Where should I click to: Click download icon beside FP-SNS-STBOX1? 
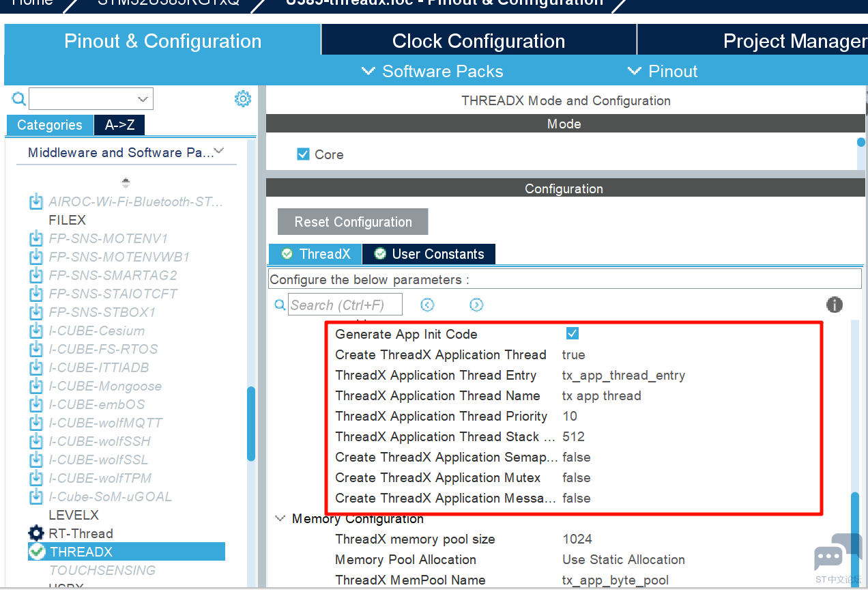tap(35, 313)
